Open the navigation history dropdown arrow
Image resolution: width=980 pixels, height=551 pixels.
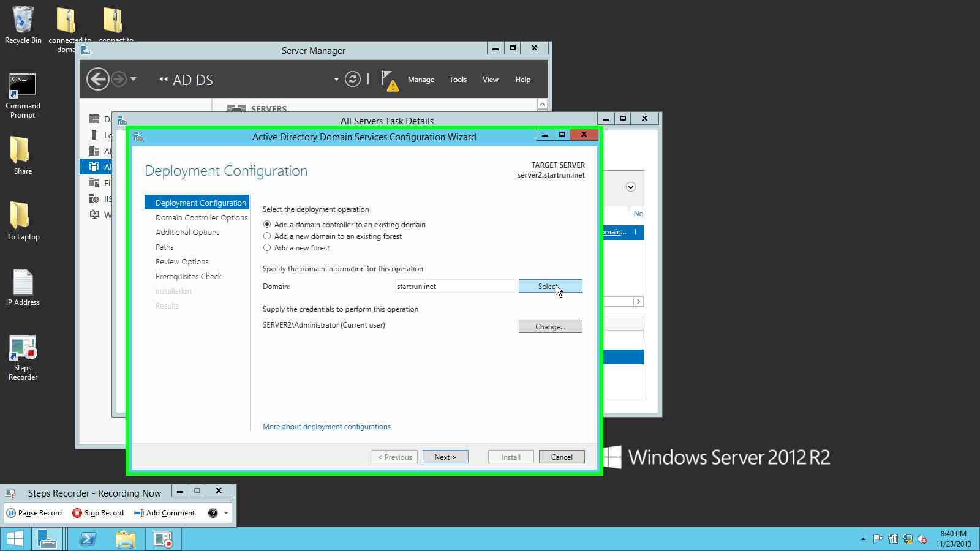click(x=134, y=79)
